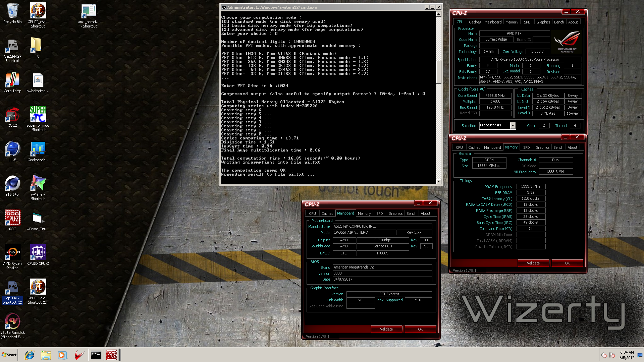Launch Geekbench 4 desktop icon
The width and height of the screenshot is (644, 362).
38,152
